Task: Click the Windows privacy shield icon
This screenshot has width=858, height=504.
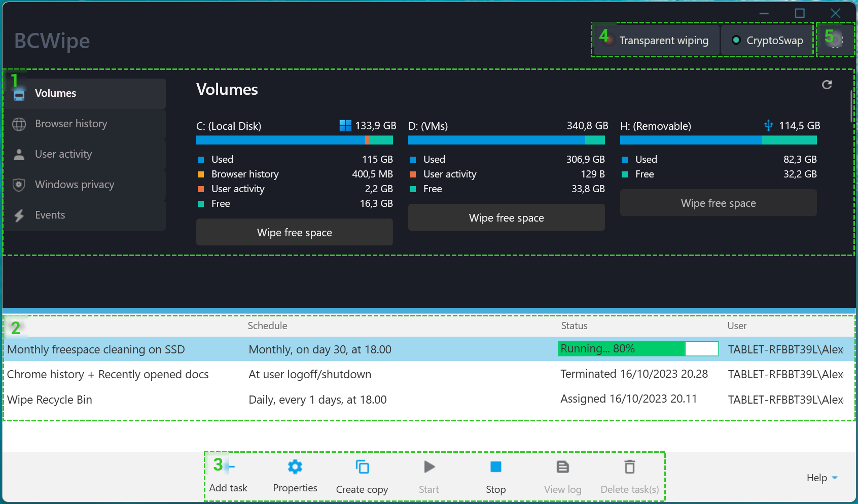Action: (19, 185)
